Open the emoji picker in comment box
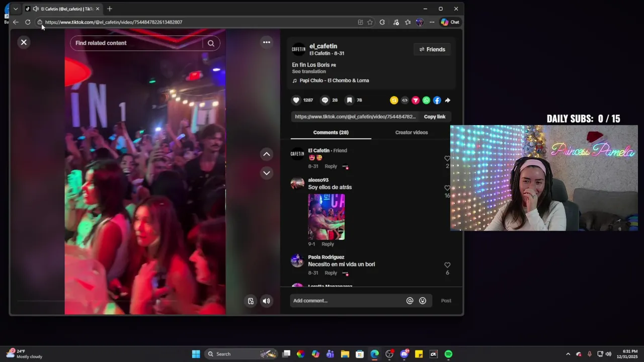The height and width of the screenshot is (362, 644). [423, 301]
